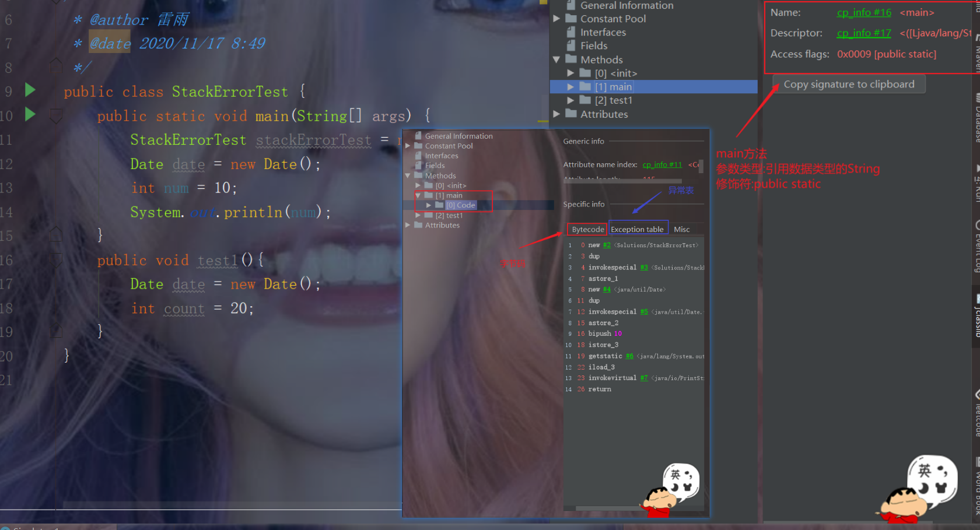Viewport: 980px width, 530px height.
Task: Expand [2] test1 in the lower popup tree
Action: click(418, 215)
